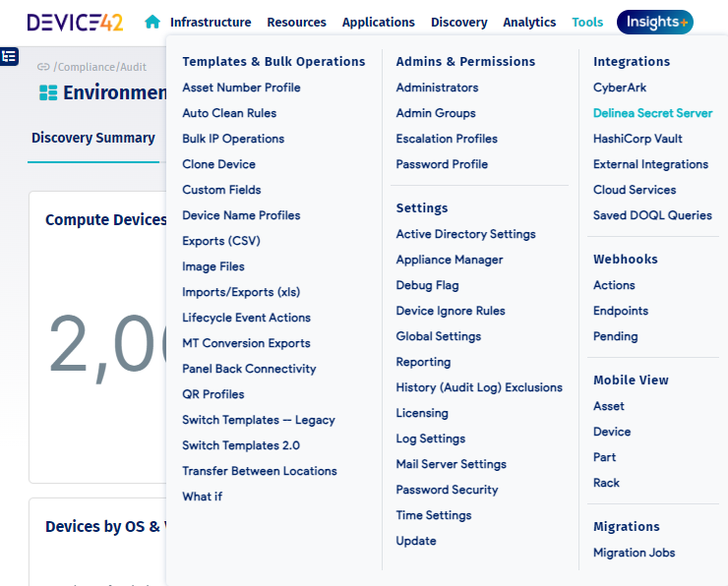Screen dimensions: 728x586
Task: Click Webhooks Endpoints entry
Action: pyautogui.click(x=620, y=311)
